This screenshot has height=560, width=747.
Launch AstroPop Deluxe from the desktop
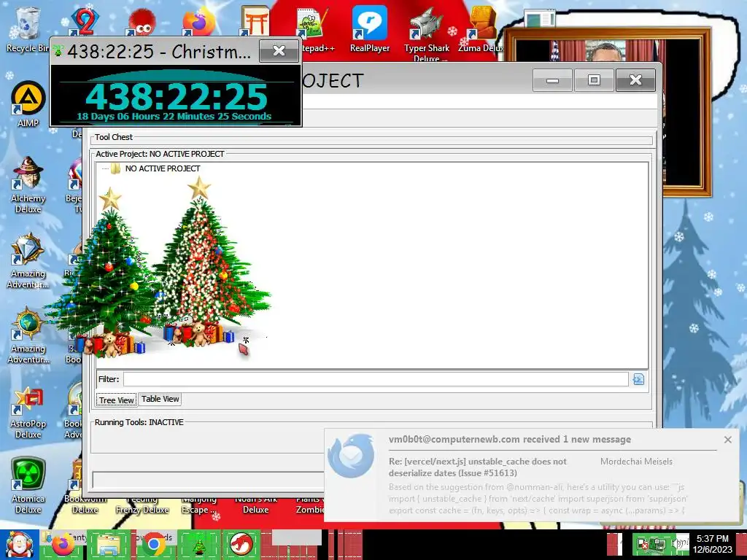[28, 413]
